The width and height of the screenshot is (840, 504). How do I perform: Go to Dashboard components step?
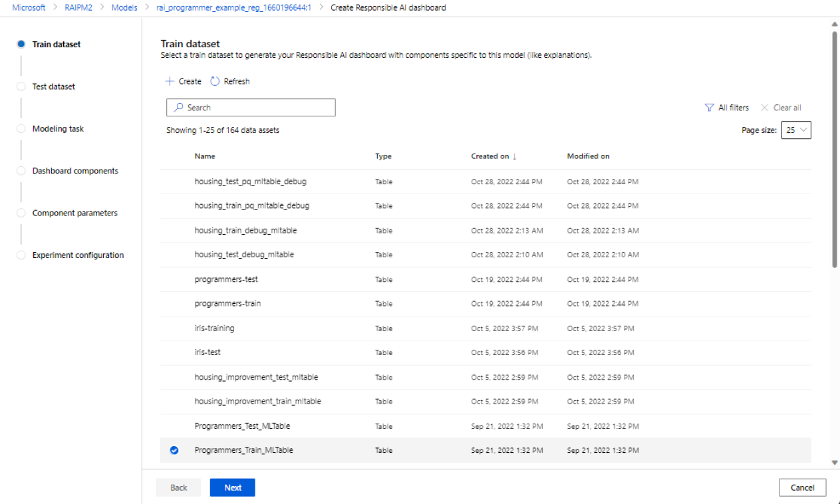tap(75, 171)
